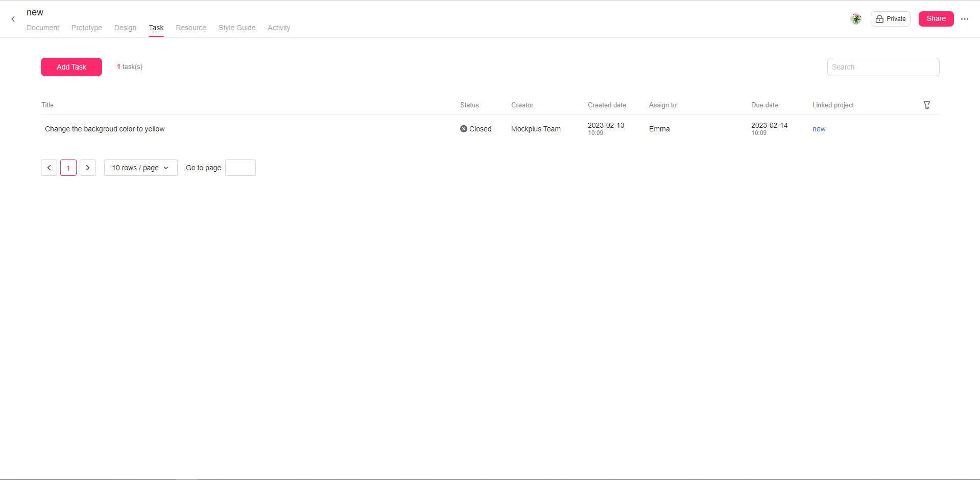Viewport: 980px width, 480px height.
Task: Open the Style Guide tab
Action: click(x=237, y=28)
